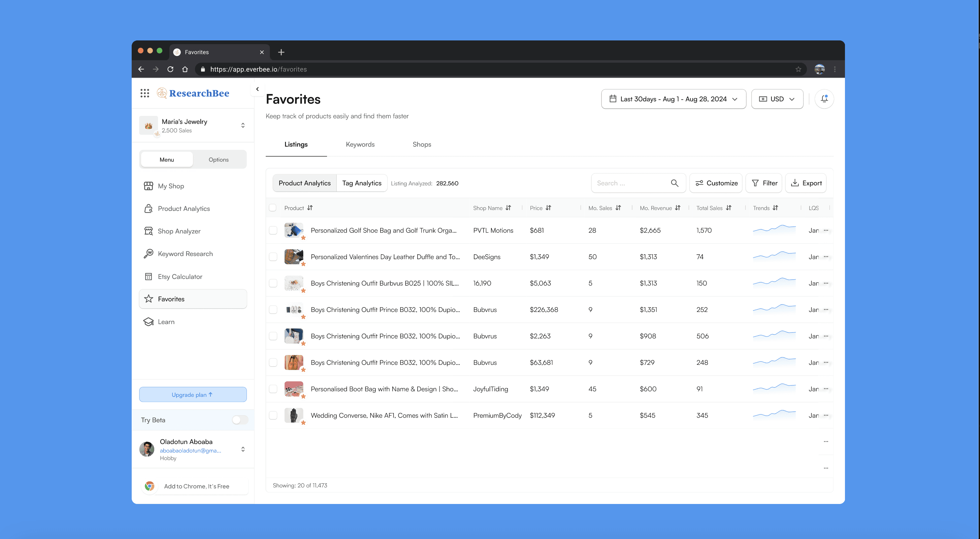This screenshot has height=539, width=980.
Task: Open Etsy Calculator in the sidebar
Action: click(179, 277)
